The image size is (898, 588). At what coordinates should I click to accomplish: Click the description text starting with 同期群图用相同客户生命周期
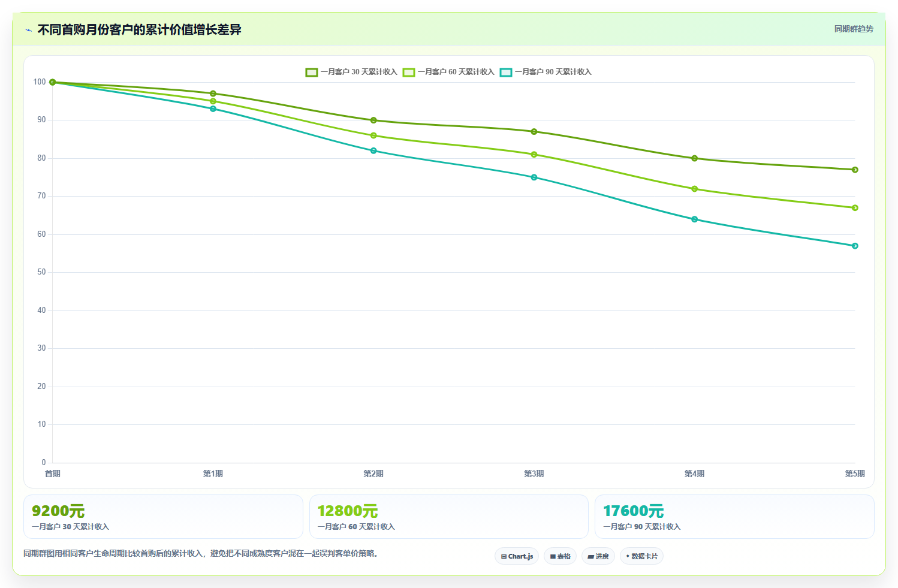click(x=201, y=553)
